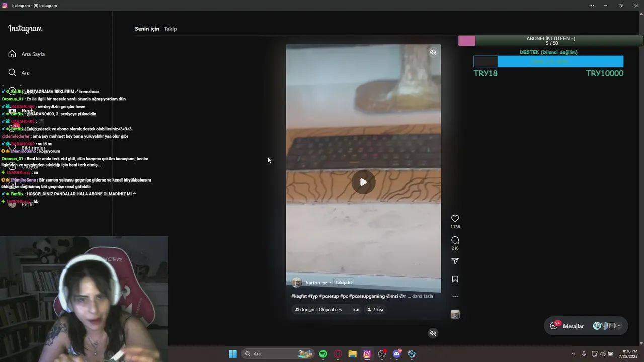Image resolution: width=644 pixels, height=362 pixels.
Task: Share the reel with the paper plane icon
Action: (x=455, y=261)
